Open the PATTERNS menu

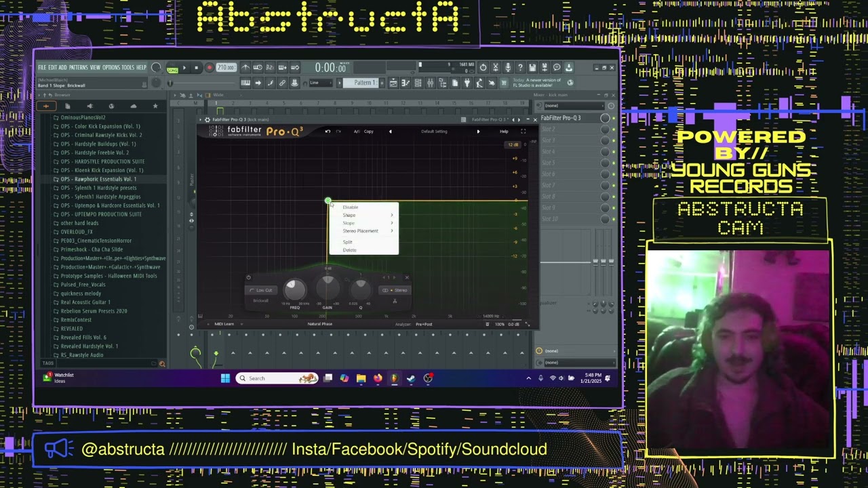point(78,68)
